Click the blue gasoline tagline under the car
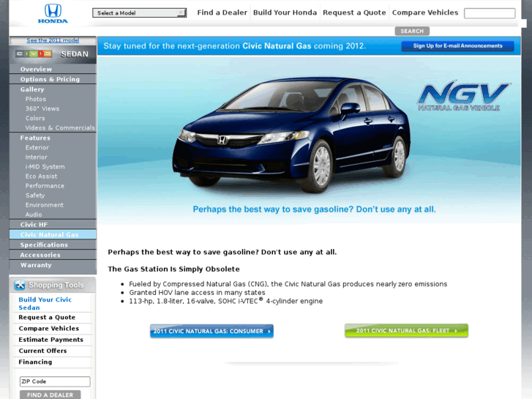Screen dimensions: 532x399 pos(314,209)
